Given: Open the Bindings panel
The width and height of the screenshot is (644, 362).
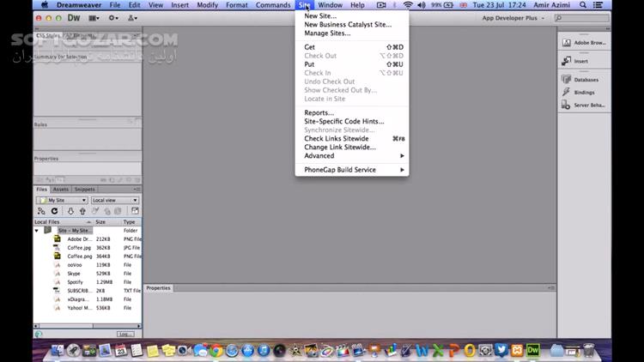Looking at the screenshot, I should (578, 93).
